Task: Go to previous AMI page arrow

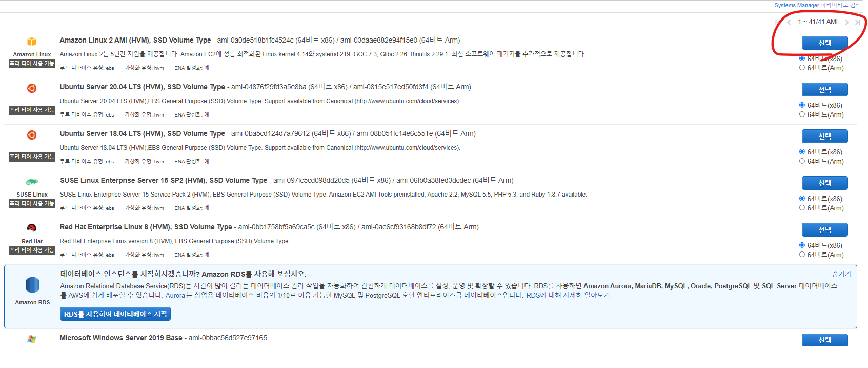Action: (789, 22)
